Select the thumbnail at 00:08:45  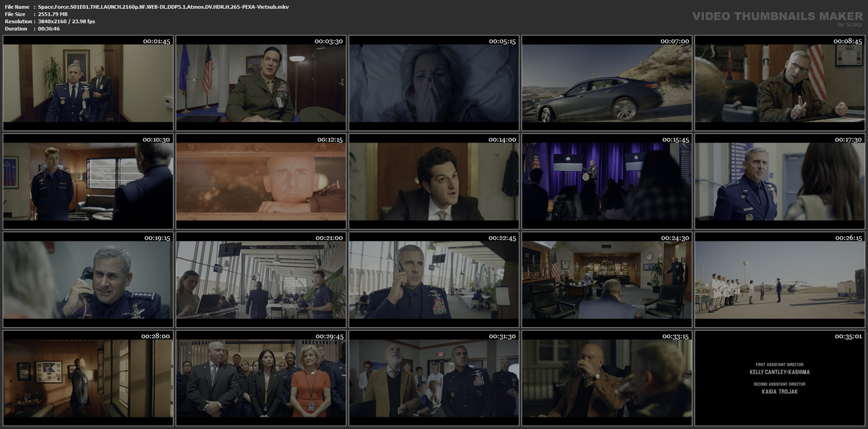tap(780, 83)
